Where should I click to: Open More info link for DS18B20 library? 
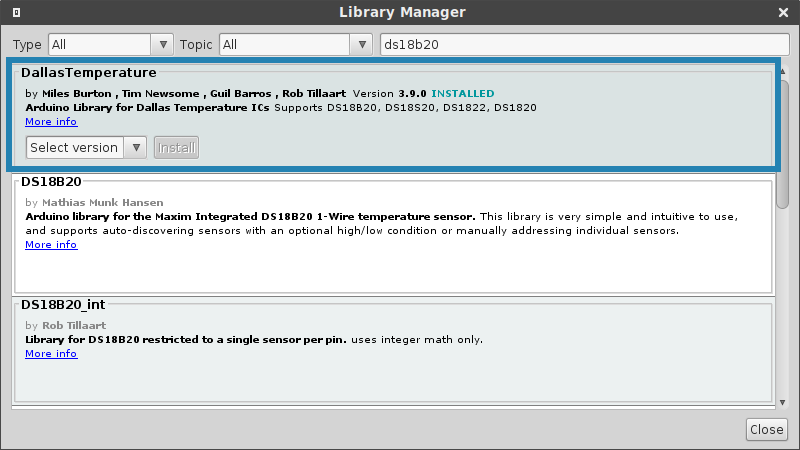coord(51,245)
